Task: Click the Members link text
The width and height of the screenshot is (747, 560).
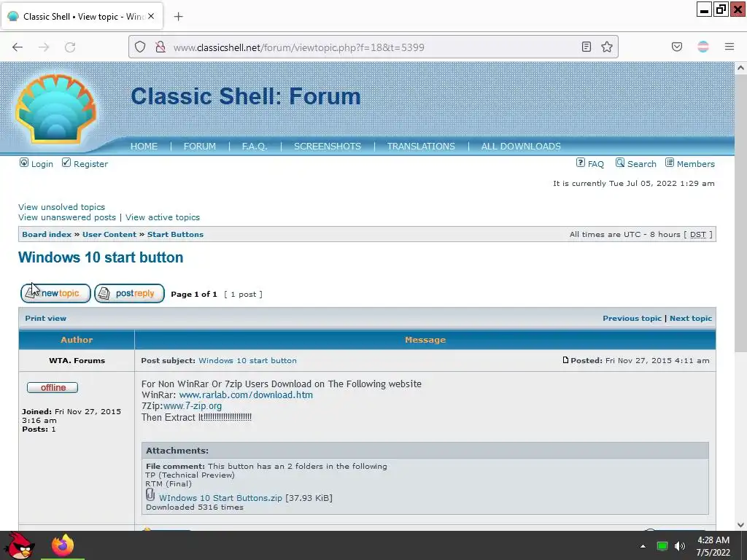Action: (x=695, y=164)
